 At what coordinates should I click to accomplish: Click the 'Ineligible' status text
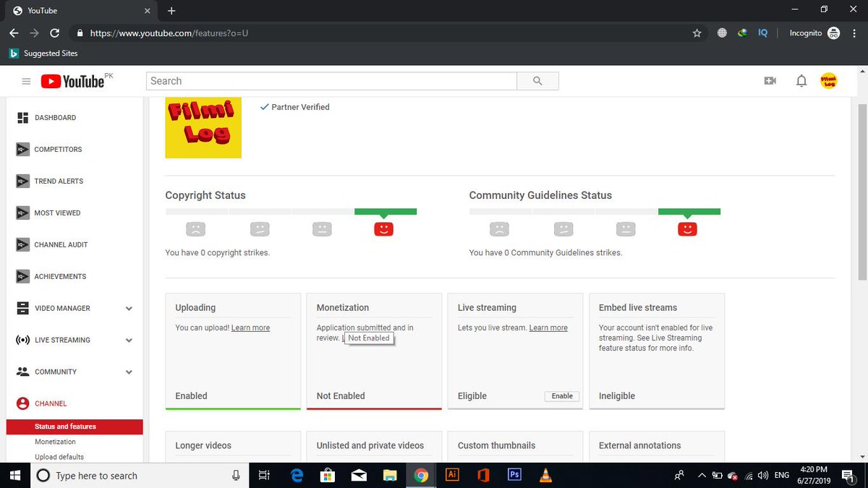point(617,396)
